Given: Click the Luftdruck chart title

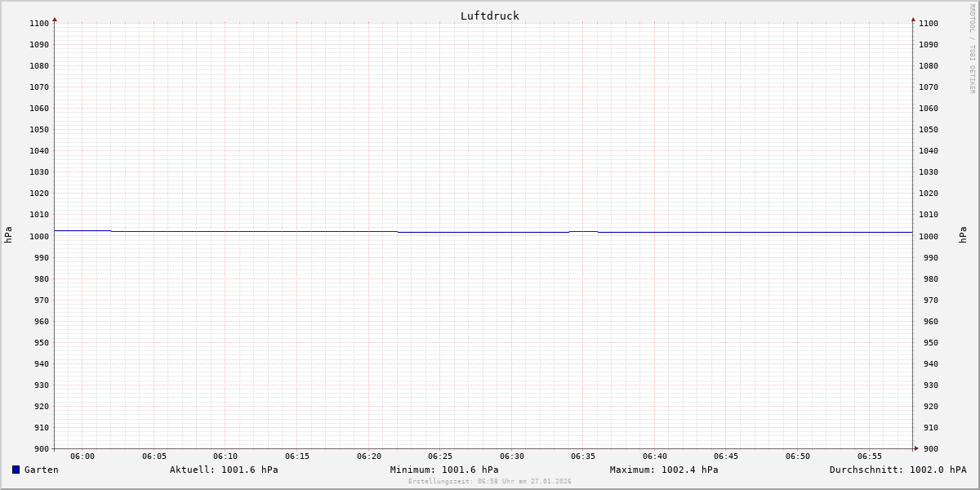Looking at the screenshot, I should tap(489, 16).
